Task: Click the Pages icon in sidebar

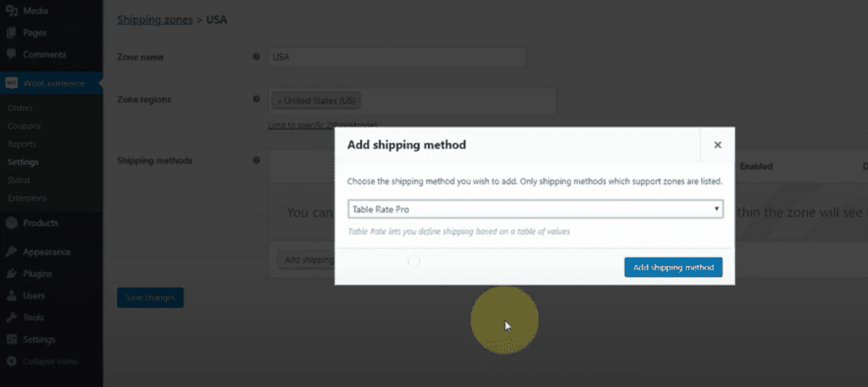Action: (x=11, y=33)
